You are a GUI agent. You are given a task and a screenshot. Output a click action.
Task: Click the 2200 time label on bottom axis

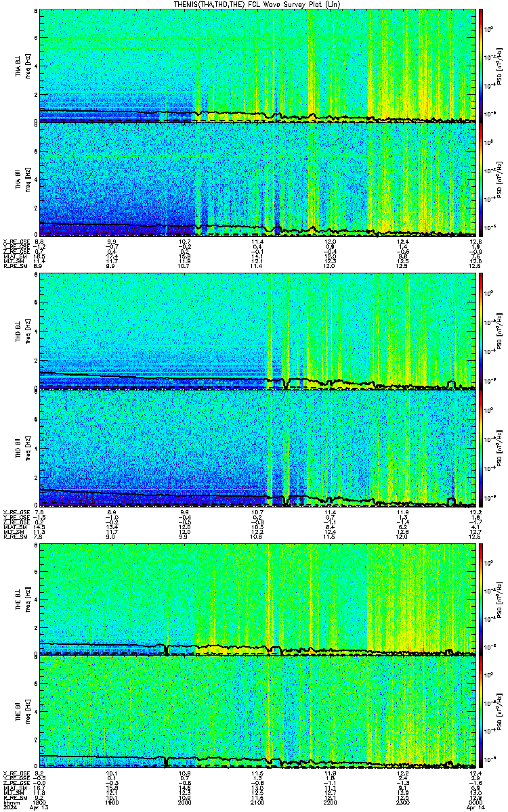331,801
